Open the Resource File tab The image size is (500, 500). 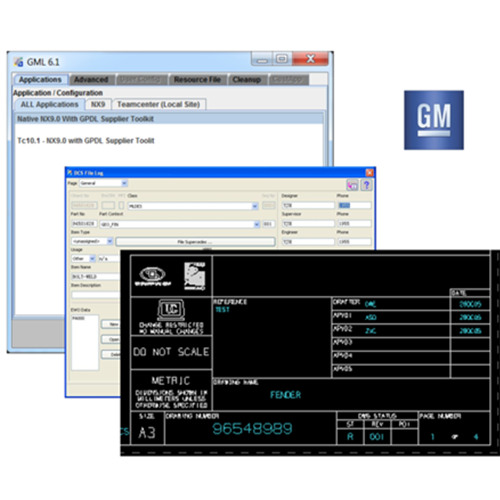(x=197, y=79)
